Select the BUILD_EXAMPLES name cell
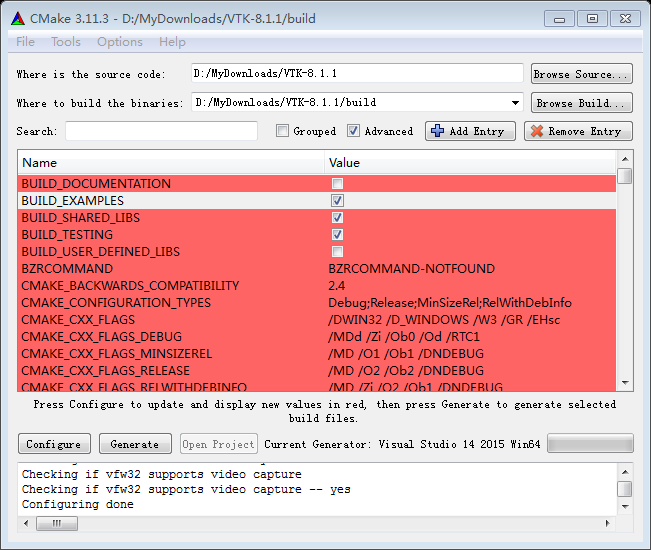The image size is (651, 550). (x=73, y=200)
